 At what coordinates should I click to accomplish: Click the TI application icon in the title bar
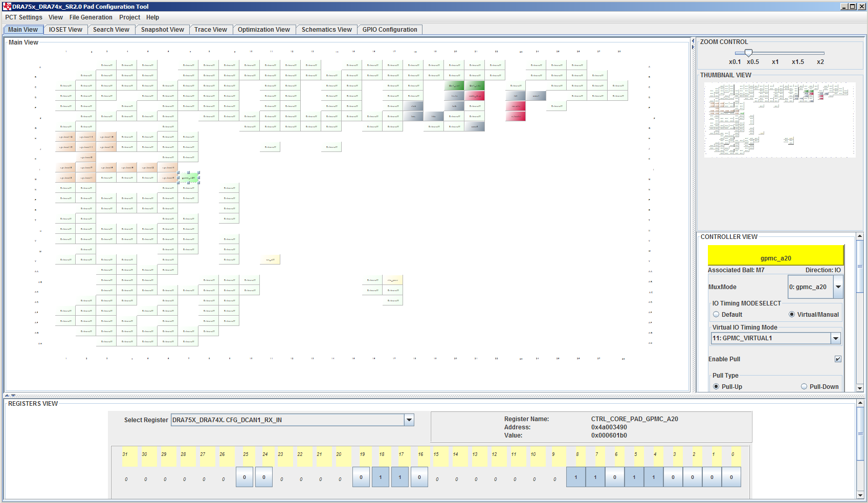point(7,6)
